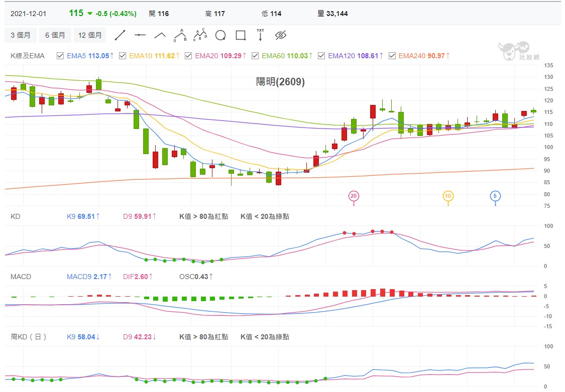Image resolution: width=565 pixels, height=392 pixels.
Task: Select the angle line drawing tool
Action: point(160,35)
